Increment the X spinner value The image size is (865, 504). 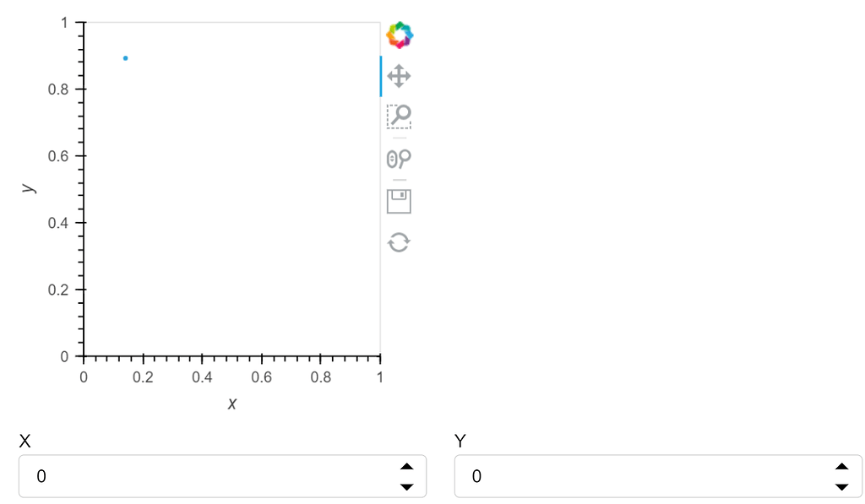(406, 465)
